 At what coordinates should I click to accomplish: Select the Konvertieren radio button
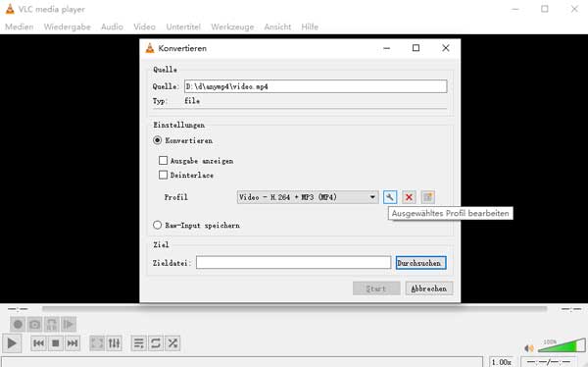[x=158, y=140]
